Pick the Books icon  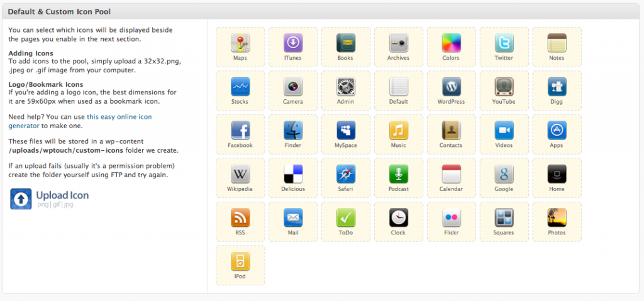[345, 43]
